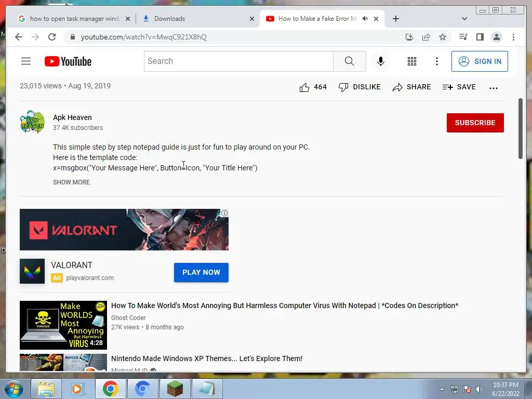Open volume control in system tray

pos(480,390)
